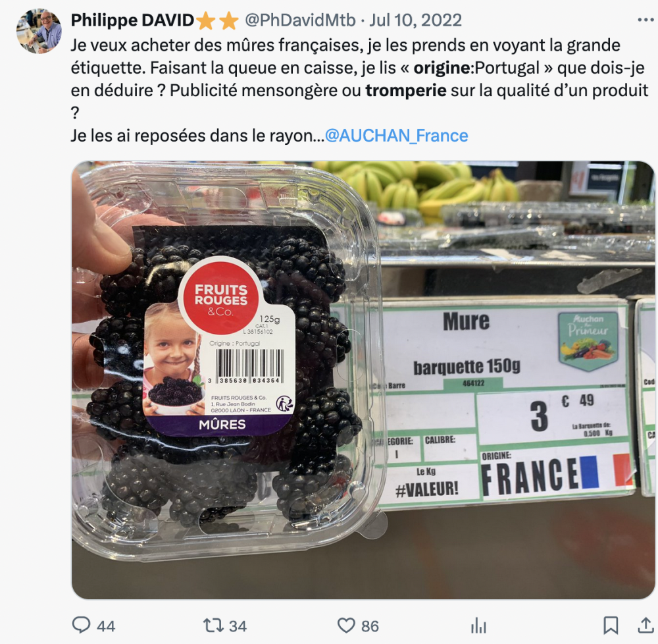The height and width of the screenshot is (644, 658).
Task: Share the tweet via upload icon
Action: [645, 625]
